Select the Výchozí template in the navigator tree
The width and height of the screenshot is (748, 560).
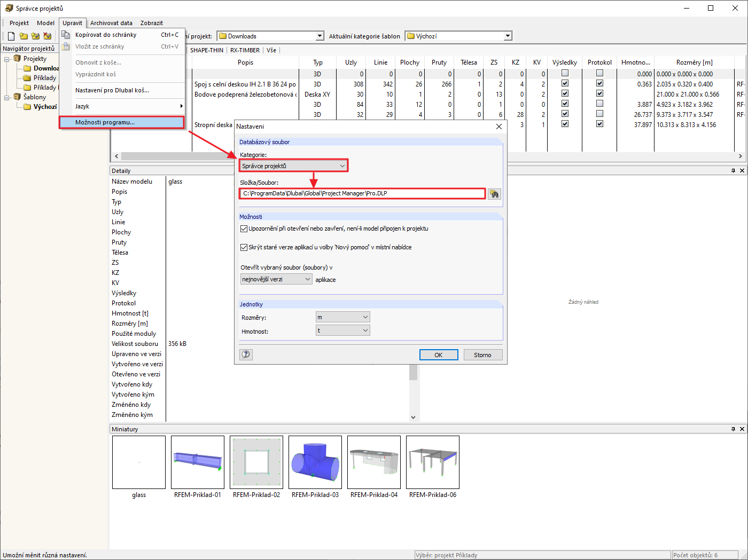point(45,107)
